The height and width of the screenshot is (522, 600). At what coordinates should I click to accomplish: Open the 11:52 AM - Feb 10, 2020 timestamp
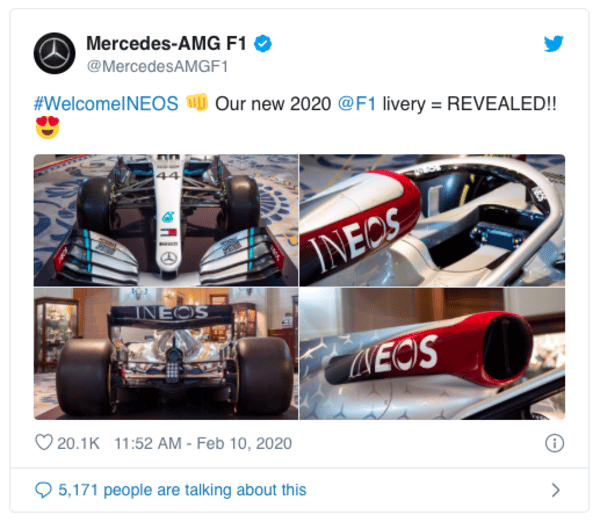(x=203, y=443)
